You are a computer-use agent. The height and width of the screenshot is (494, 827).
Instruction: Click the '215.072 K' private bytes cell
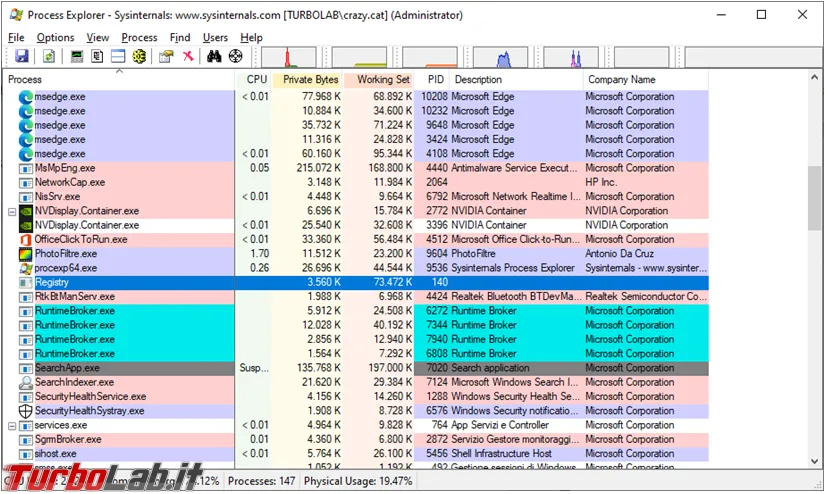coord(319,169)
